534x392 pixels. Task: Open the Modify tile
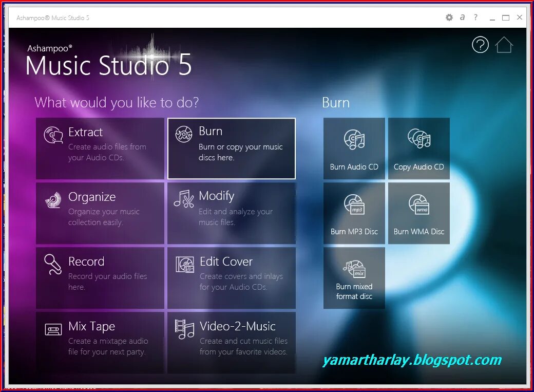pyautogui.click(x=231, y=213)
